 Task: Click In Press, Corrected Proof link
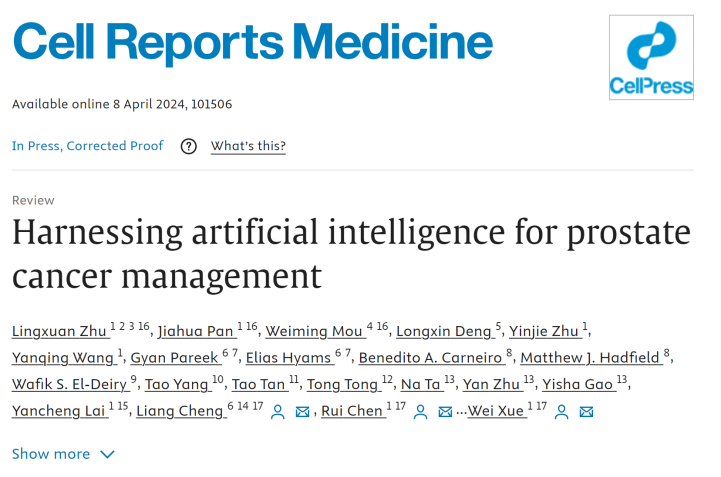(87, 146)
